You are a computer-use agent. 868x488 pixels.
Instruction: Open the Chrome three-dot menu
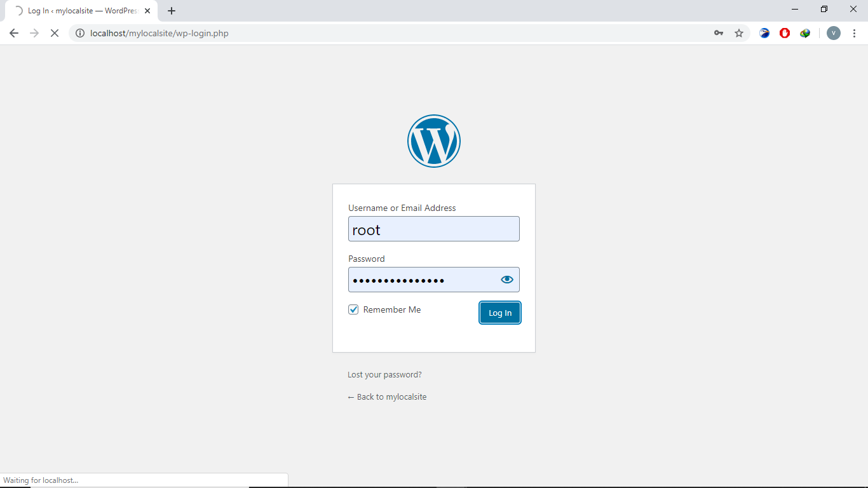(854, 33)
